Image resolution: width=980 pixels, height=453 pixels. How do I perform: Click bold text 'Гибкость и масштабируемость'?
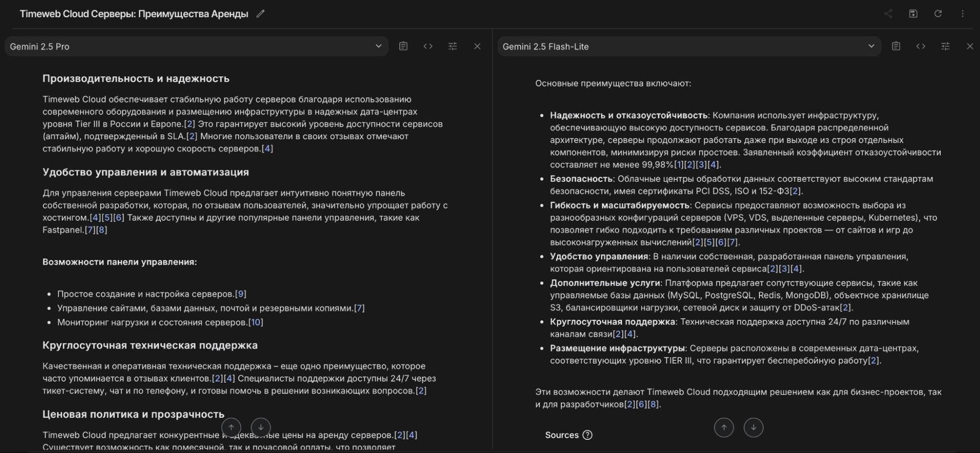[x=620, y=205]
